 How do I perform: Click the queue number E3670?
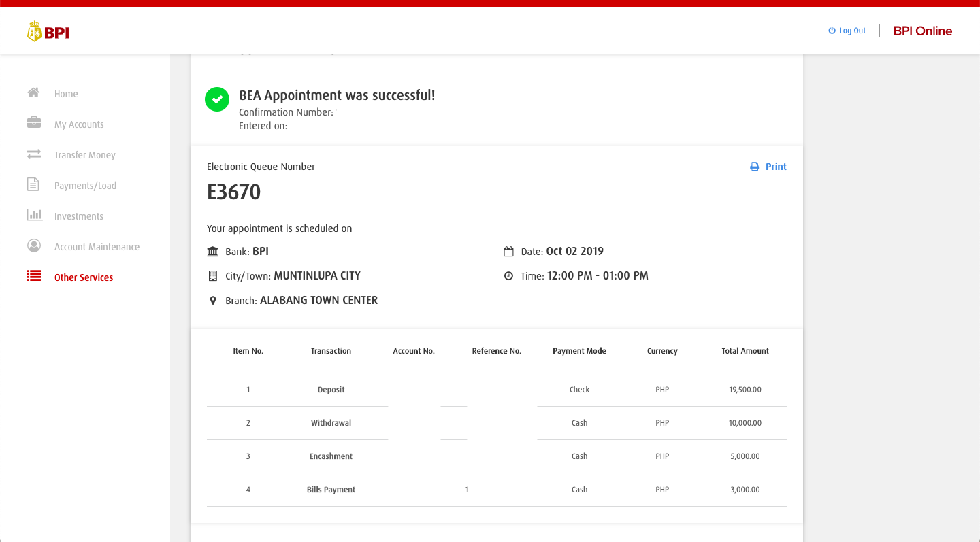pos(233,192)
